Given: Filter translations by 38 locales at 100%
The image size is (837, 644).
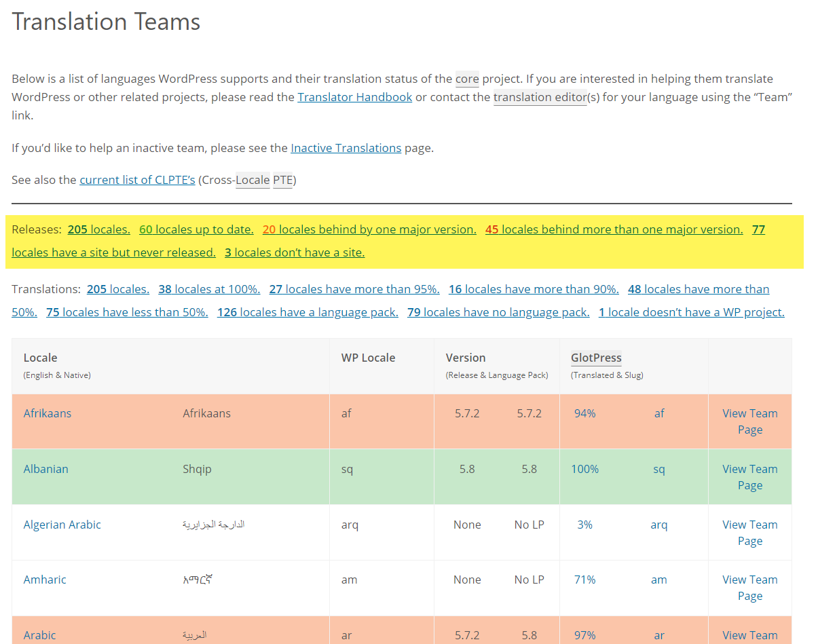Looking at the screenshot, I should (209, 289).
